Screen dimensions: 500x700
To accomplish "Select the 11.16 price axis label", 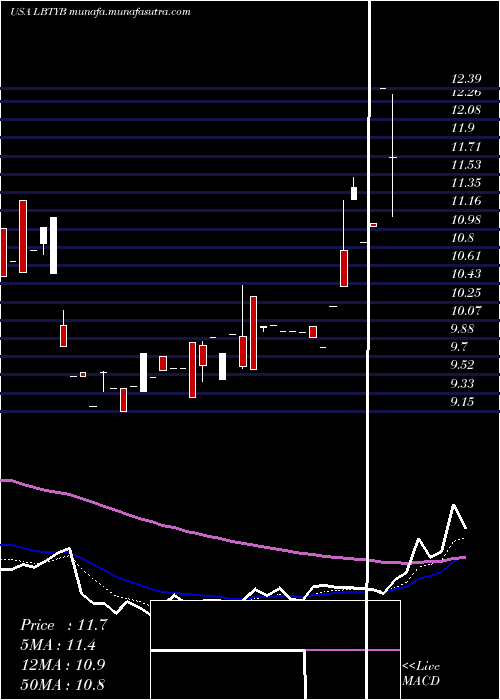I will [466, 201].
